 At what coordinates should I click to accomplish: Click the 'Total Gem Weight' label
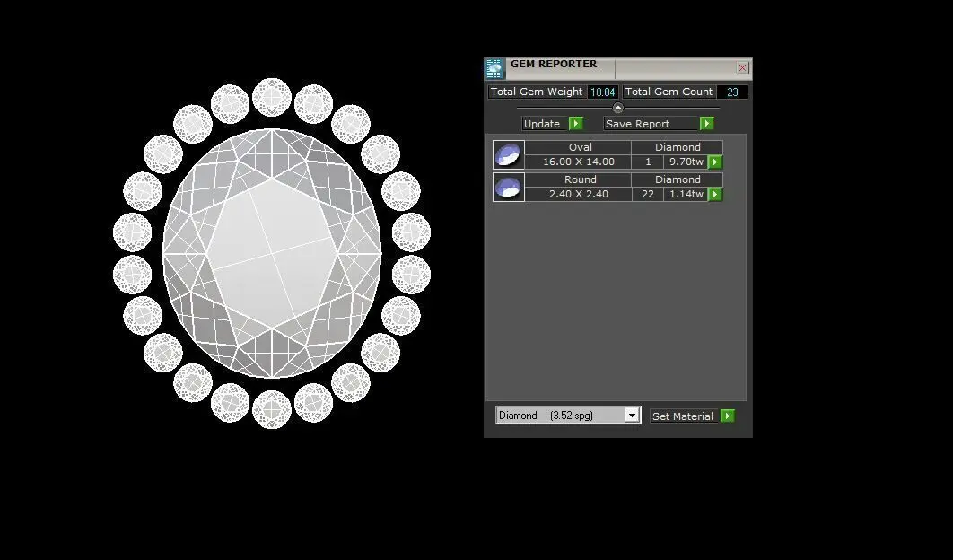tap(537, 92)
